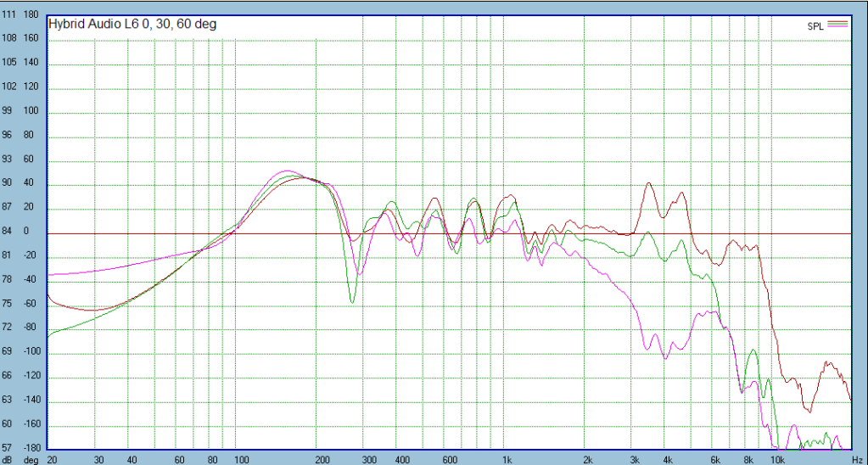Image resolution: width=868 pixels, height=465 pixels.
Task: Click the -180 degree phase label
Action: point(32,447)
